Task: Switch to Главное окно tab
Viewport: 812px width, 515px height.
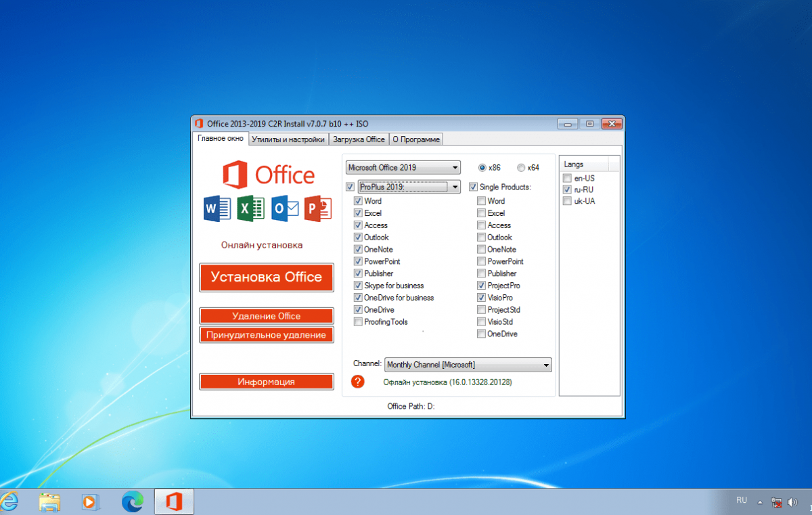Action: [x=220, y=139]
